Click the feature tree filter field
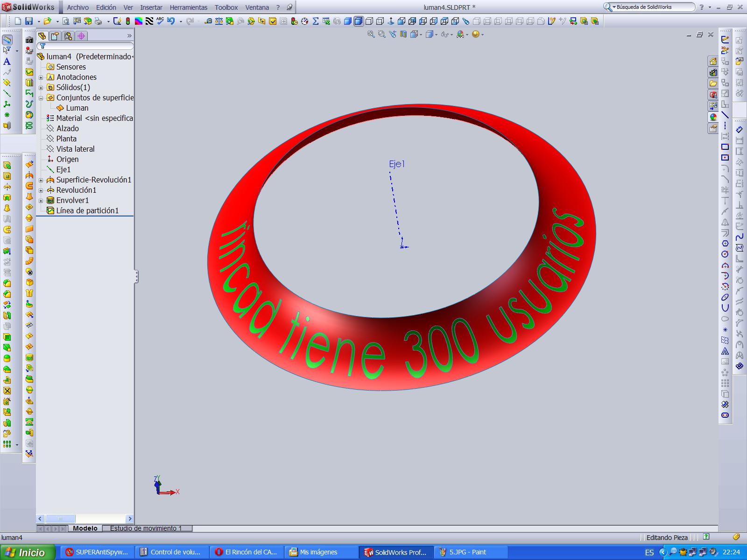 pyautogui.click(x=85, y=46)
